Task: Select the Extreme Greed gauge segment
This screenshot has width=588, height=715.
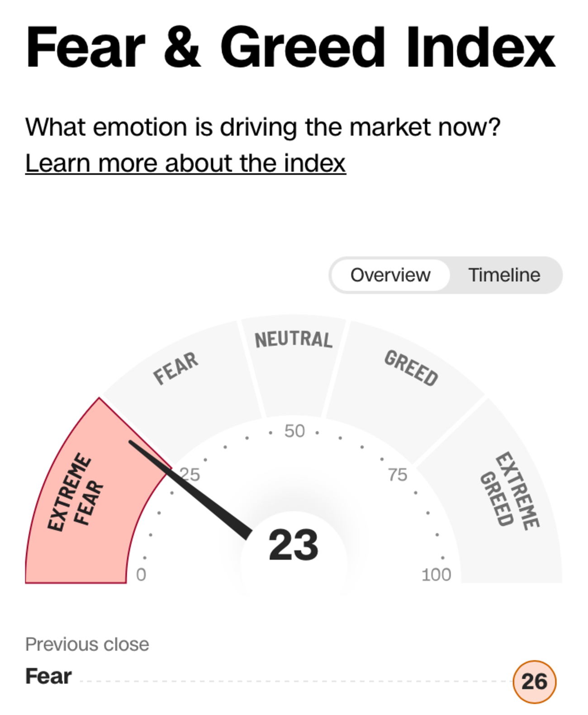Action: (511, 493)
